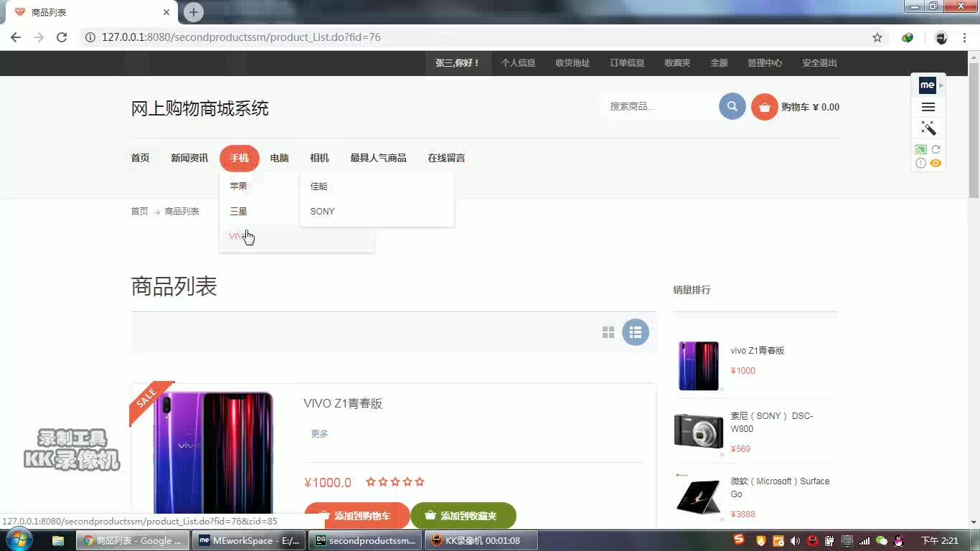Expand floating panel with small arrow beside 'me'
980x551 pixels.
[x=941, y=85]
